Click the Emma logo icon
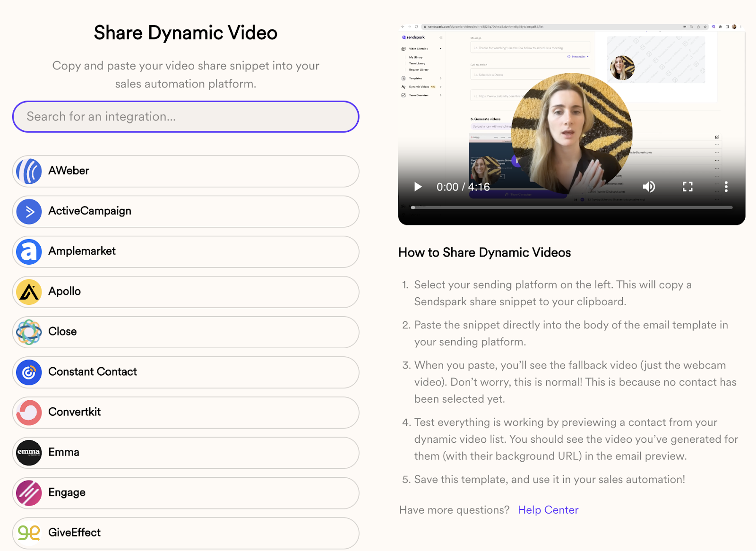 (x=29, y=452)
